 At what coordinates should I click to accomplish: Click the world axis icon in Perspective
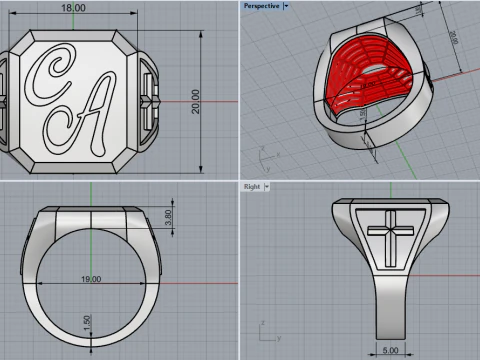(269, 159)
